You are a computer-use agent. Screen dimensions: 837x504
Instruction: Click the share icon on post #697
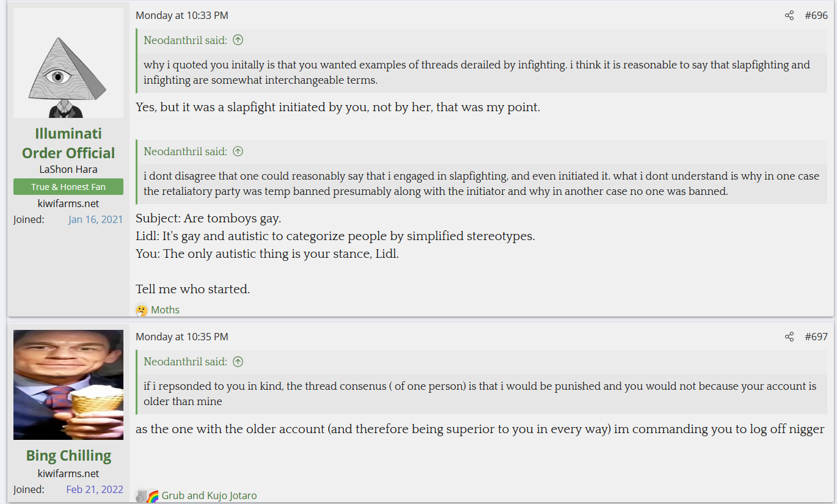(789, 337)
